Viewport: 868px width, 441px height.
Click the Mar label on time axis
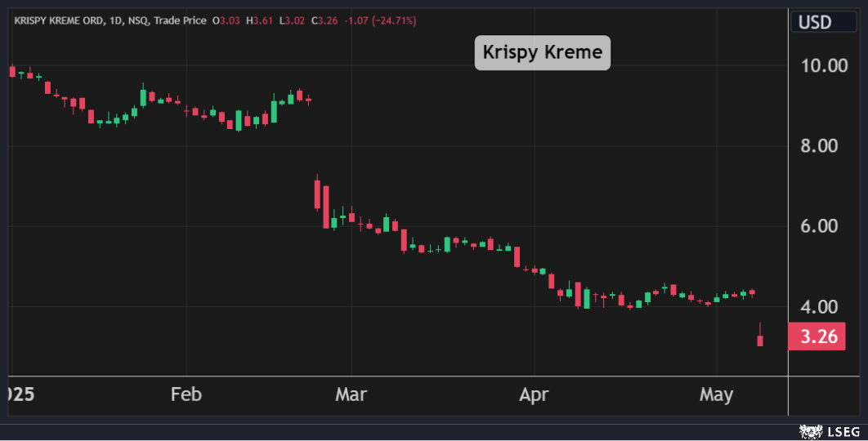[351, 394]
